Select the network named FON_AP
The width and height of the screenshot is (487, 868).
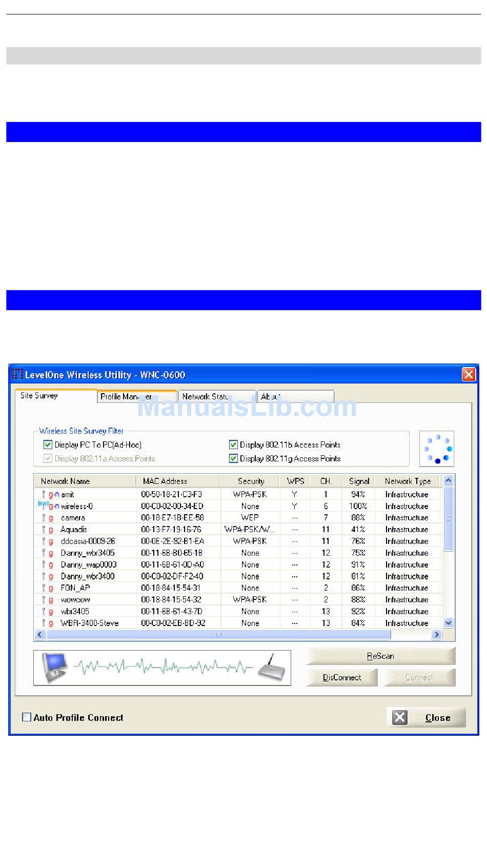[x=75, y=588]
